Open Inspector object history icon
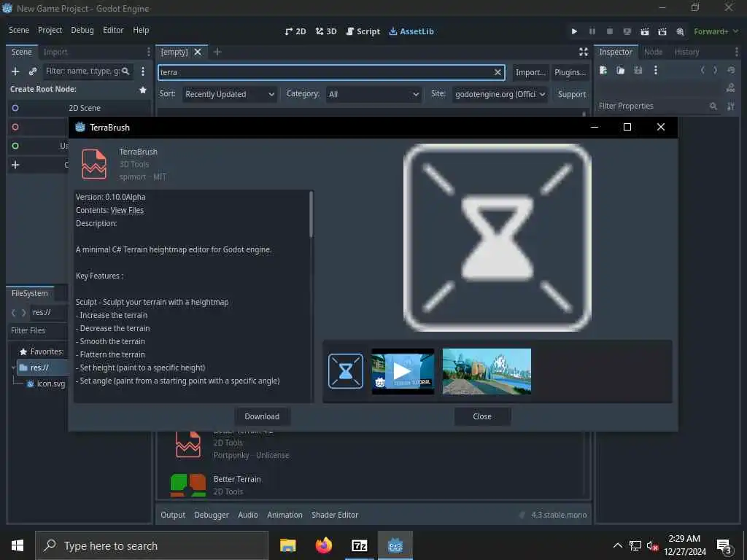Image resolution: width=747 pixels, height=560 pixels. point(731,70)
